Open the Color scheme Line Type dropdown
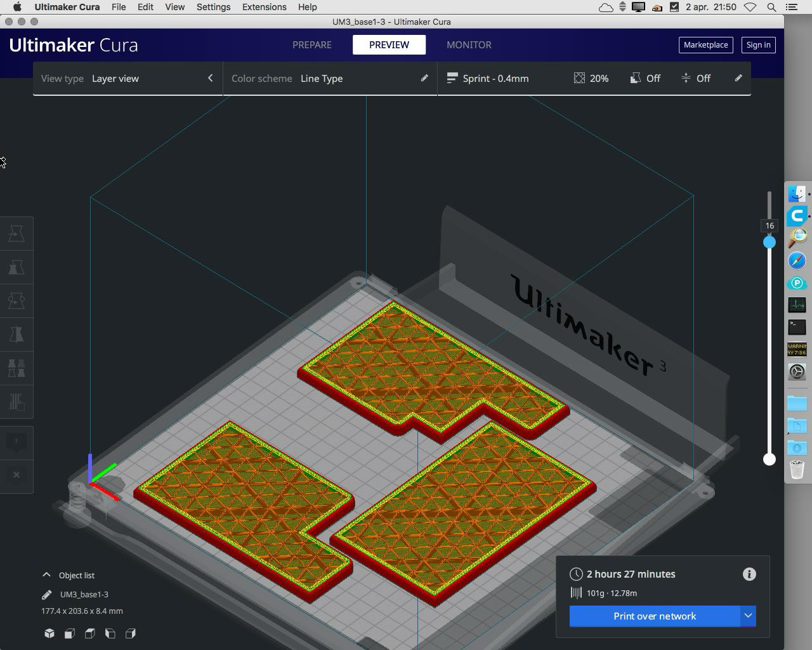 coord(330,78)
